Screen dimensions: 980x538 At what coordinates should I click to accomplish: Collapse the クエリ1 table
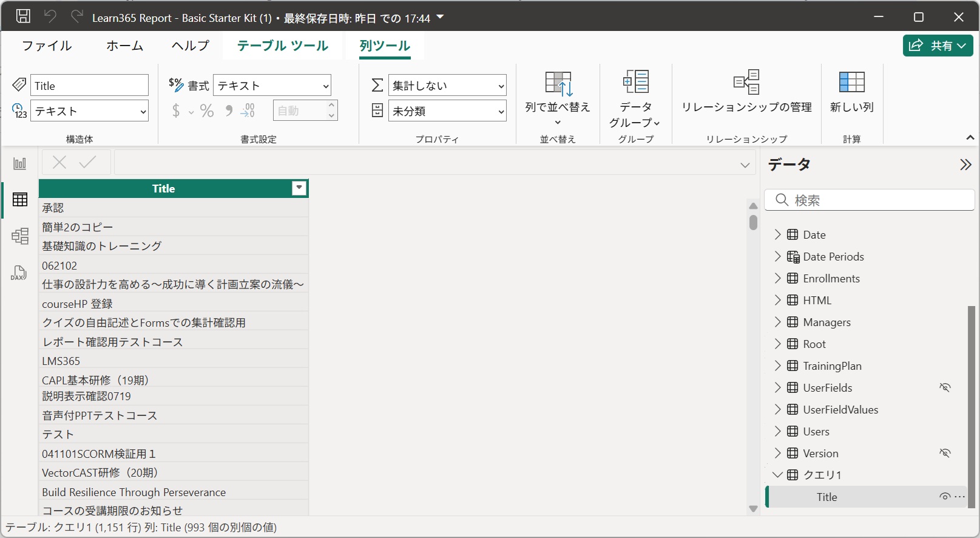[x=777, y=475]
